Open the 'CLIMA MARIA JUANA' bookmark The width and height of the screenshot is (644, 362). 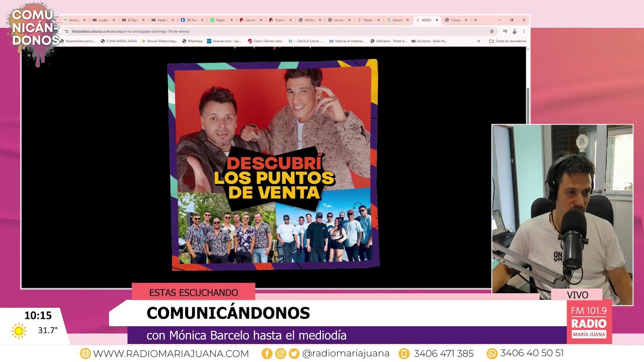pos(119,41)
